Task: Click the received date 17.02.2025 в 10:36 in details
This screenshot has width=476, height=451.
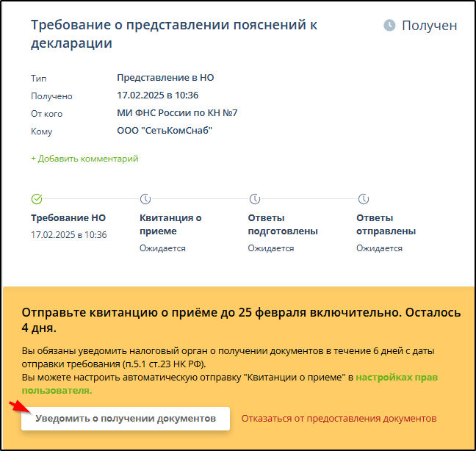Action: (x=158, y=95)
